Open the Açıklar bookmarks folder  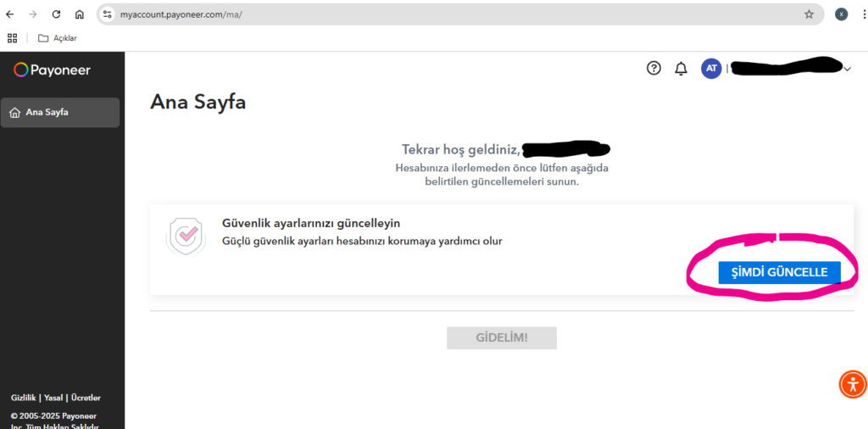coord(57,38)
